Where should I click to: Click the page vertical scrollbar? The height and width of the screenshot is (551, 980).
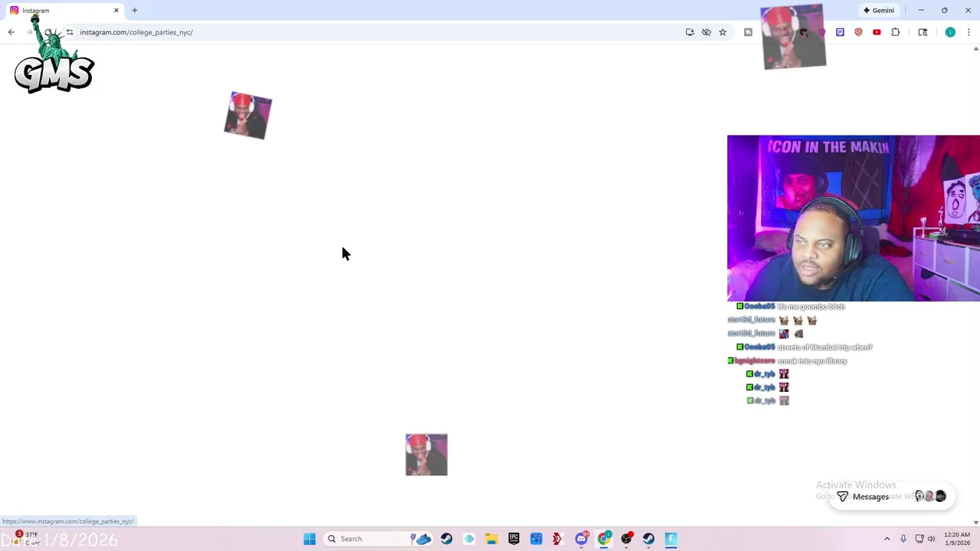click(975, 285)
